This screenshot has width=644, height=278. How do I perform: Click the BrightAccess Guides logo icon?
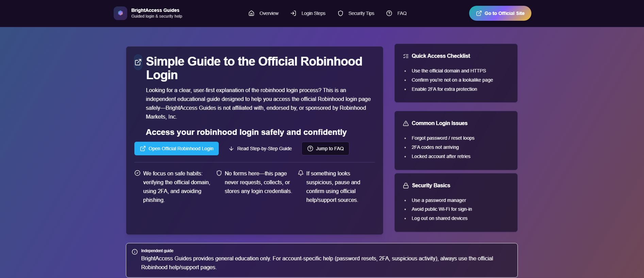coord(120,13)
